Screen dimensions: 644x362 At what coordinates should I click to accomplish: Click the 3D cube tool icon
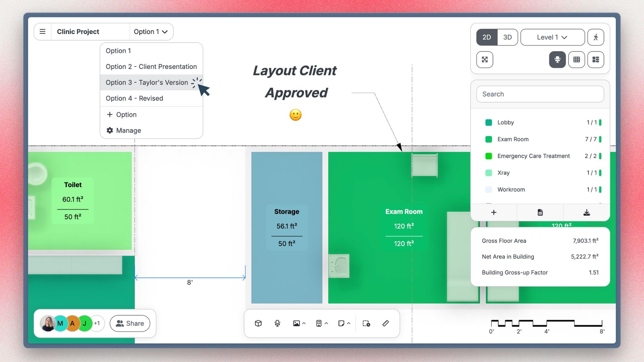coord(258,323)
